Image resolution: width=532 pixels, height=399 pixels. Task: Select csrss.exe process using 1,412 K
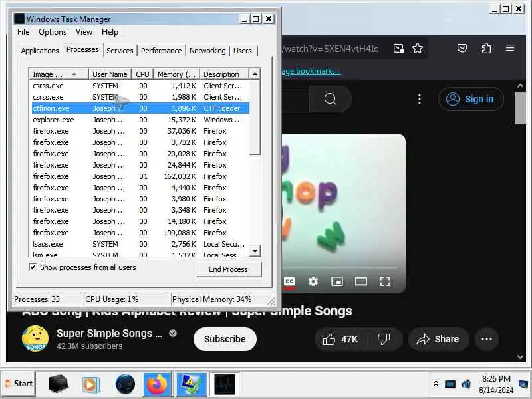tap(140, 86)
